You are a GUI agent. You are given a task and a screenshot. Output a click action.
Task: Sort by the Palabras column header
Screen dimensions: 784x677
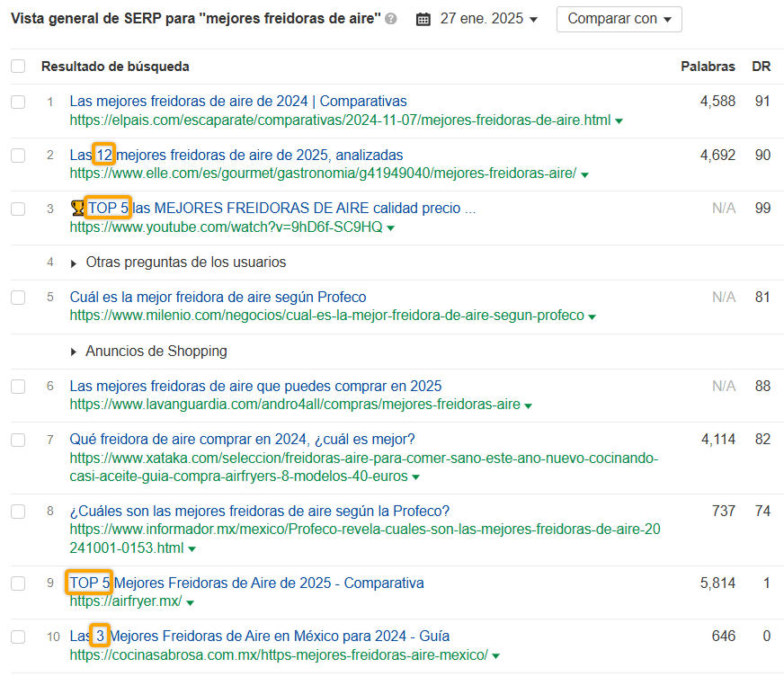click(708, 67)
